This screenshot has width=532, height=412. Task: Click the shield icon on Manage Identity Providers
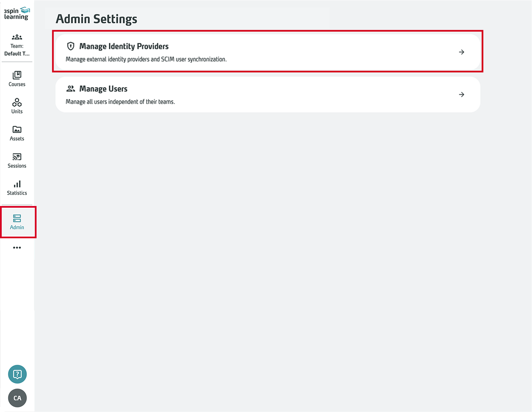[x=71, y=46]
